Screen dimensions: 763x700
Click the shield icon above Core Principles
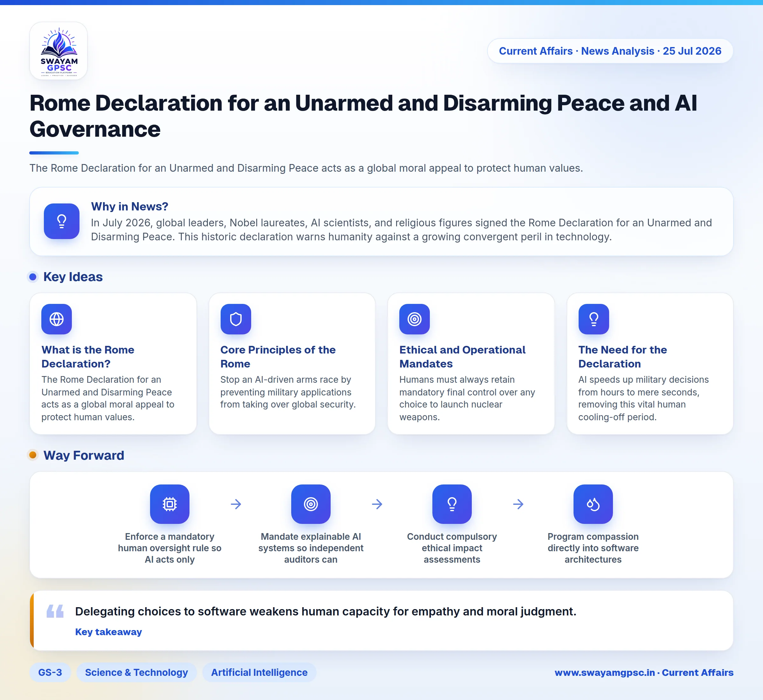point(236,319)
